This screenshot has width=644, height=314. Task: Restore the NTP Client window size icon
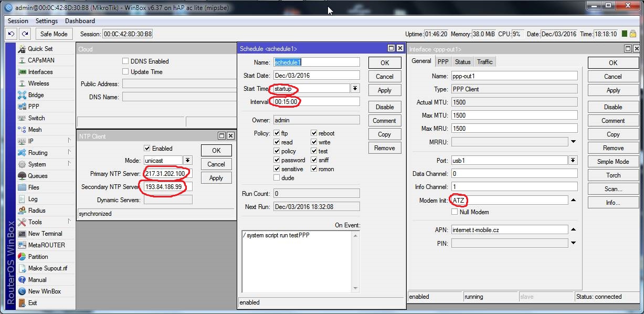[x=221, y=136]
